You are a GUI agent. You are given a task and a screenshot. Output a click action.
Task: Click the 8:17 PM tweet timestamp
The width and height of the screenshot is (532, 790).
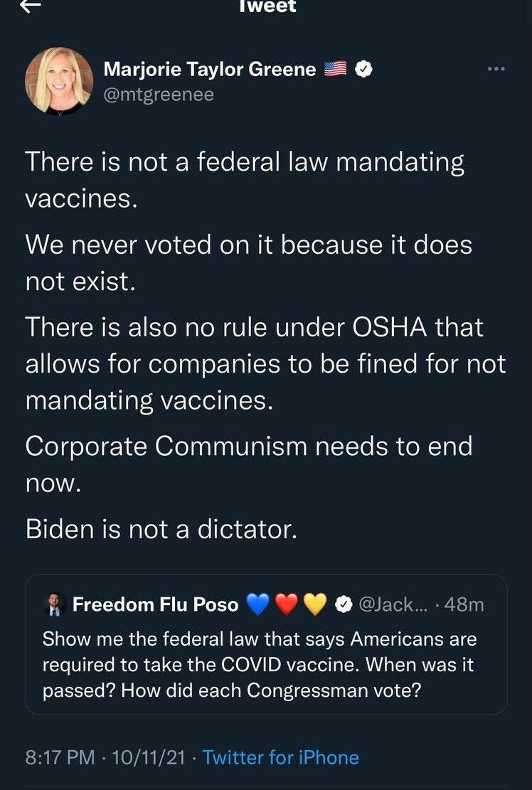click(x=60, y=757)
